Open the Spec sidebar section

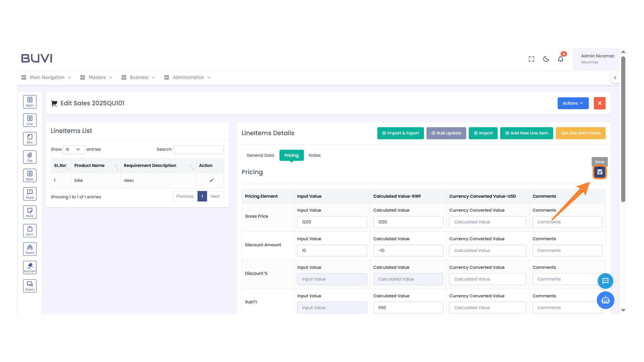30,175
